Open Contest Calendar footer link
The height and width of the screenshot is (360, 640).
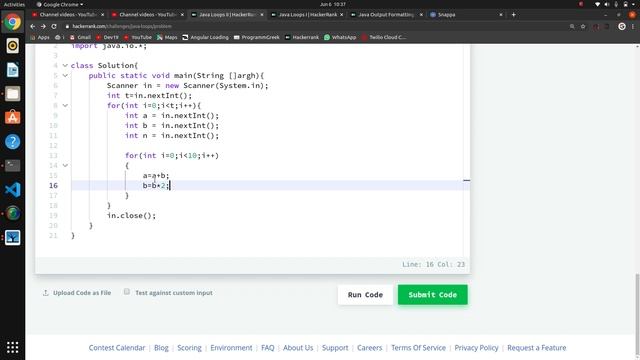(117, 348)
